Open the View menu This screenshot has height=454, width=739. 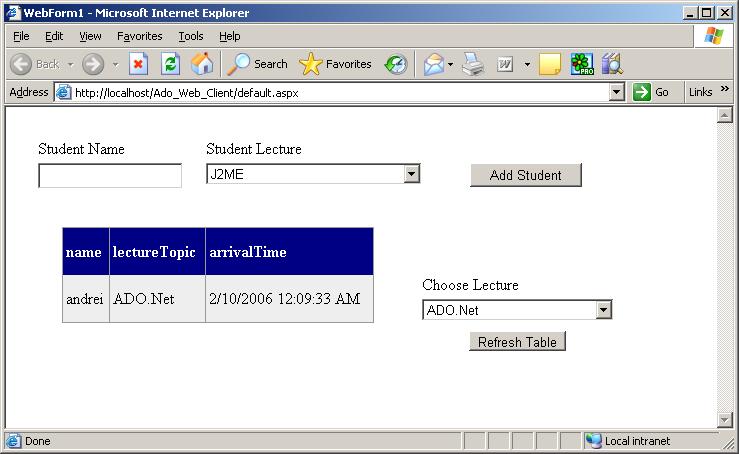coord(90,36)
